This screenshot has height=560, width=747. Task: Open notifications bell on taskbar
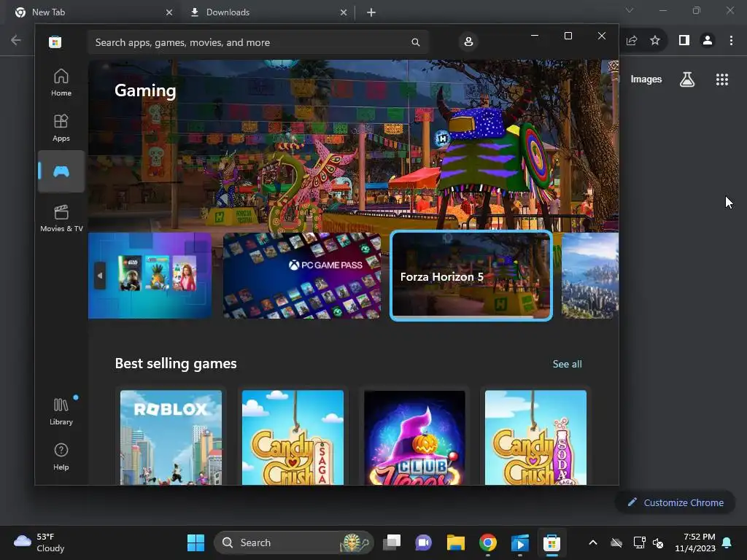click(727, 542)
